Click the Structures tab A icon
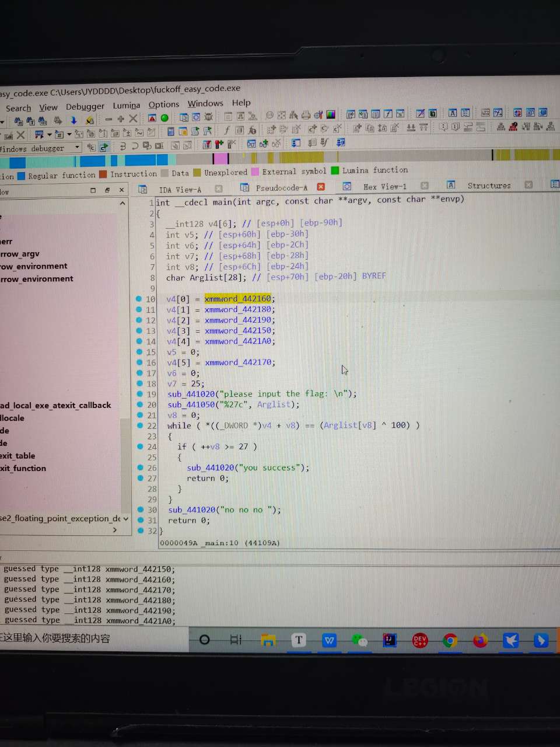Screen dimensions: 560x747 pos(451,185)
